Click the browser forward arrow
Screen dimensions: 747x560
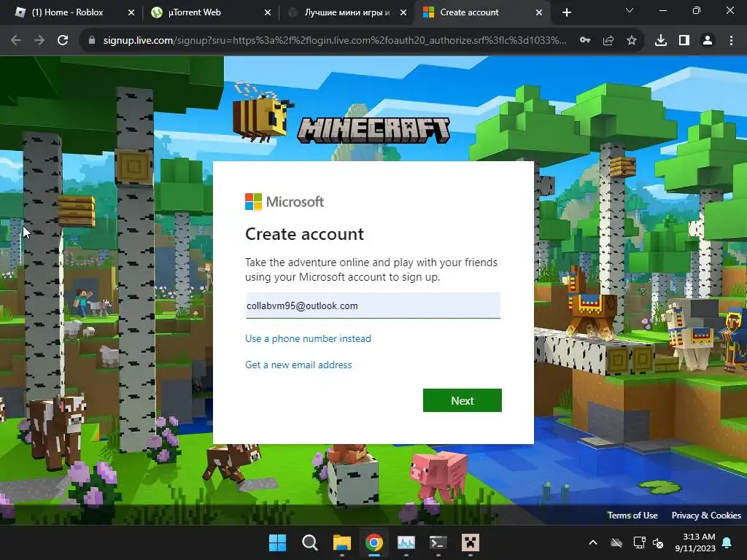pyautogui.click(x=39, y=41)
